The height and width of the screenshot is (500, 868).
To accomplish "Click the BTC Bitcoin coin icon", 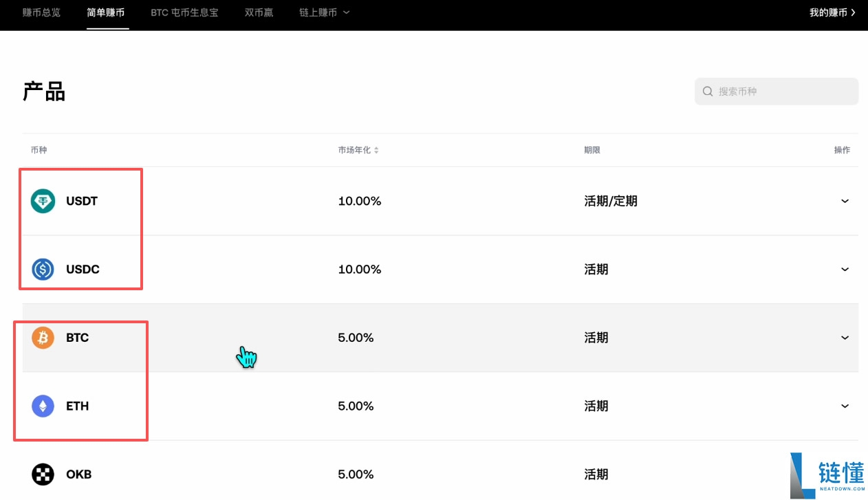I will 43,338.
